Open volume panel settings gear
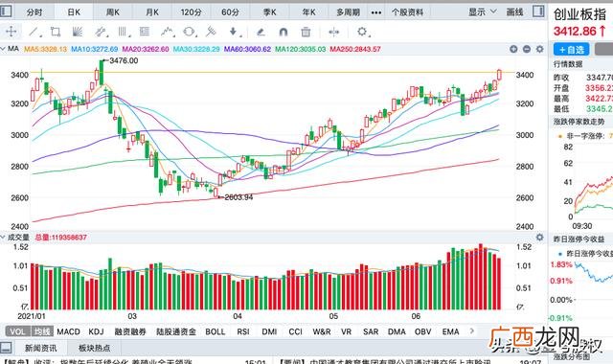The image size is (613, 364). point(540,237)
